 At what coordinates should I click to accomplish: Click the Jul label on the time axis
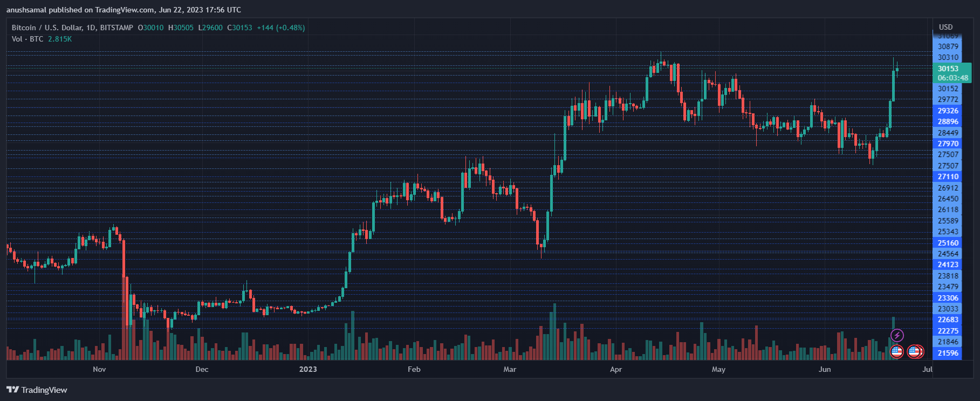(x=927, y=370)
